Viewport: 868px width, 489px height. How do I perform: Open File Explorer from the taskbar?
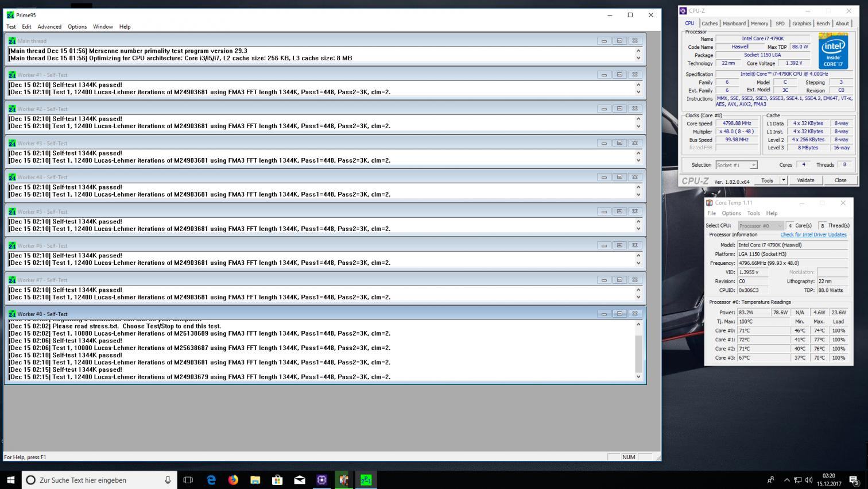click(x=255, y=480)
